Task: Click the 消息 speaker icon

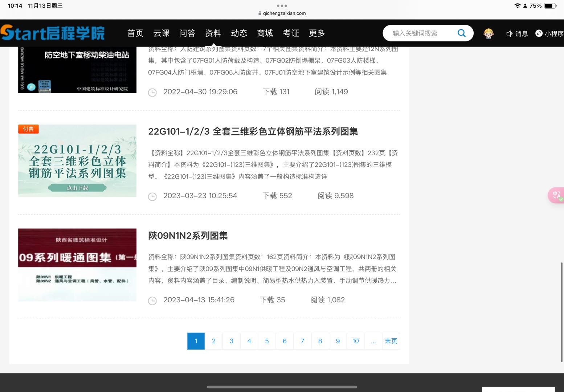Action: (509, 33)
